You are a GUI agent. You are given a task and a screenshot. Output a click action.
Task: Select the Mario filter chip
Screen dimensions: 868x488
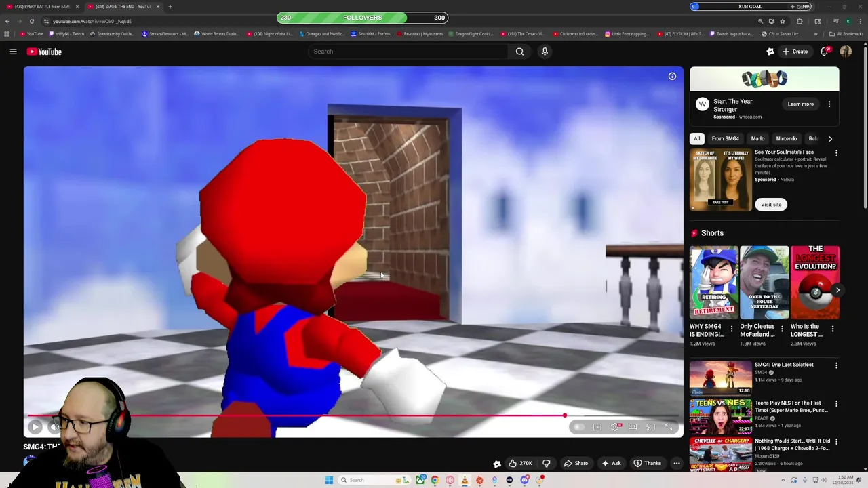757,139
